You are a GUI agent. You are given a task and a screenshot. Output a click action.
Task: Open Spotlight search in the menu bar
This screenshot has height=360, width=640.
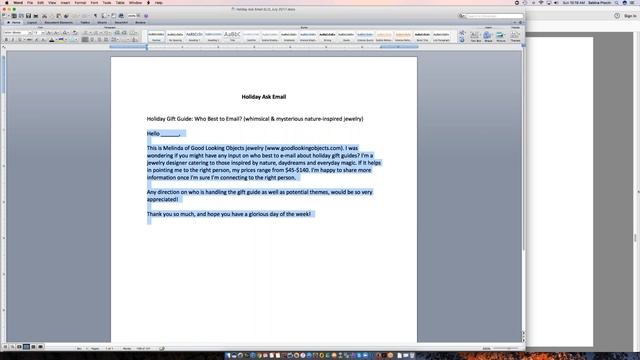pyautogui.click(x=616, y=2)
